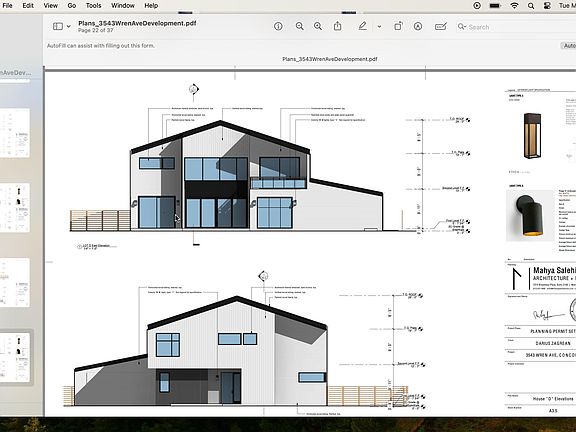Click the Plans_3543WrenAveDevelopment.pdf title in toolbar
The image size is (576, 432).
137,23
